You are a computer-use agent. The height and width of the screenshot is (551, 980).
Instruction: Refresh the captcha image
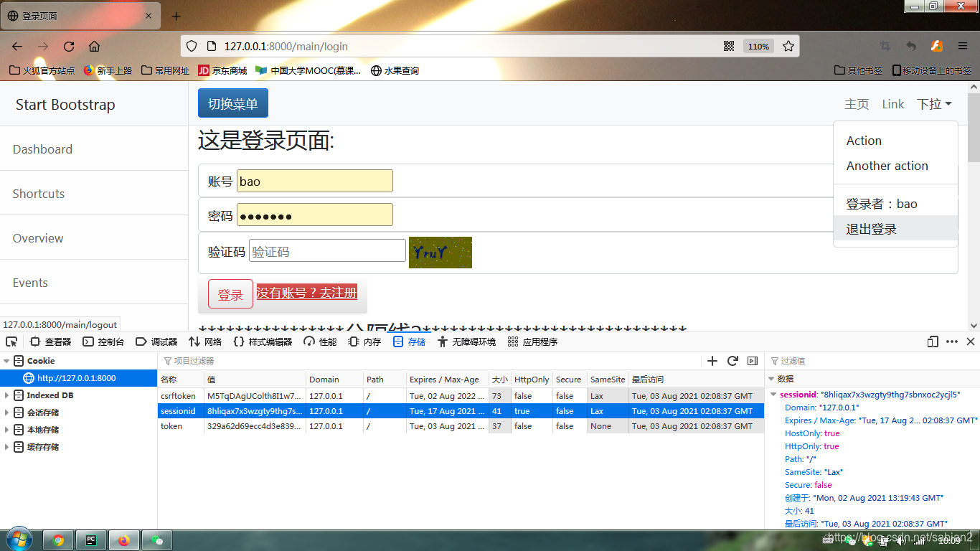440,252
